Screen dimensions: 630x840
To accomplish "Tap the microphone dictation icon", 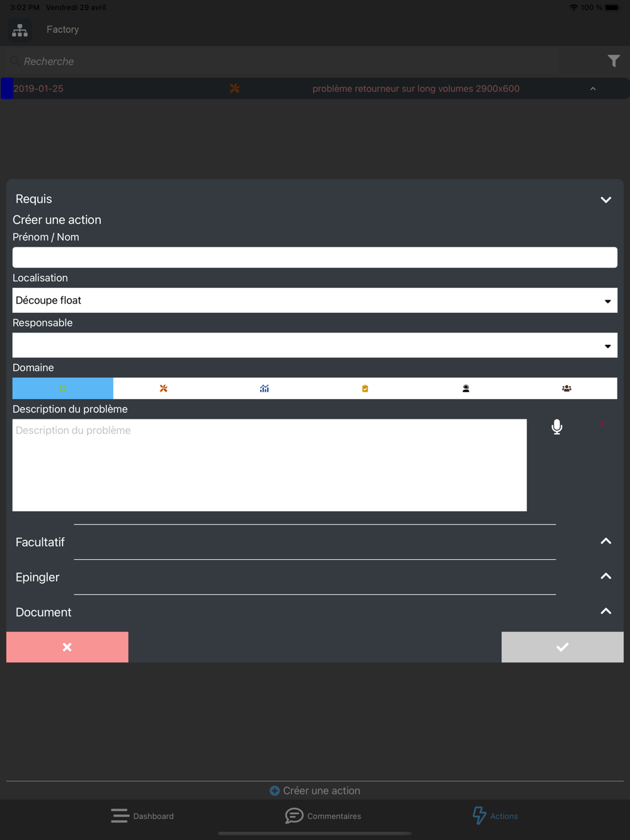I will pos(557,427).
